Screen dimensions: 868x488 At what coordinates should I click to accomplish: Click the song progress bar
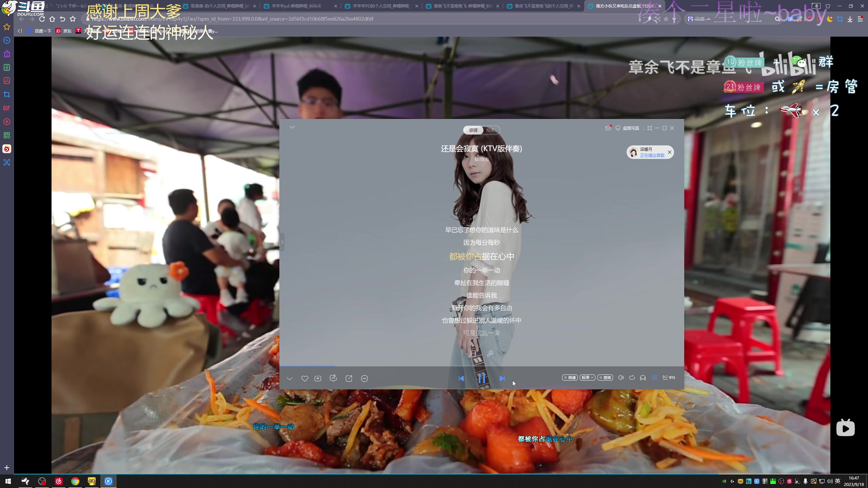[x=481, y=366]
